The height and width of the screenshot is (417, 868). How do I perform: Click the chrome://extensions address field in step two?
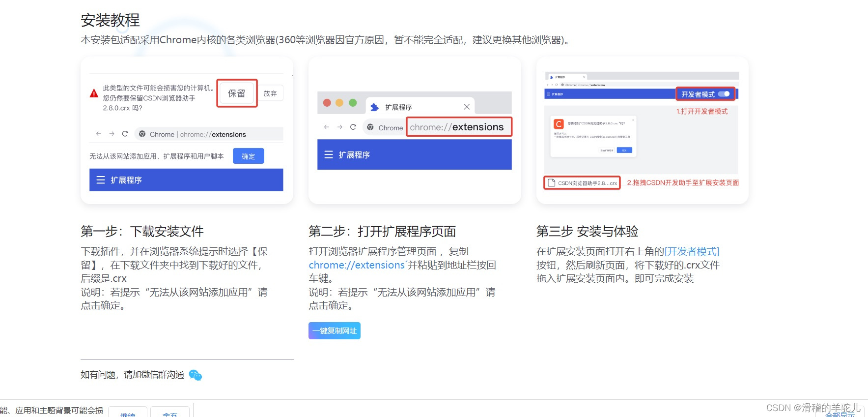point(459,127)
